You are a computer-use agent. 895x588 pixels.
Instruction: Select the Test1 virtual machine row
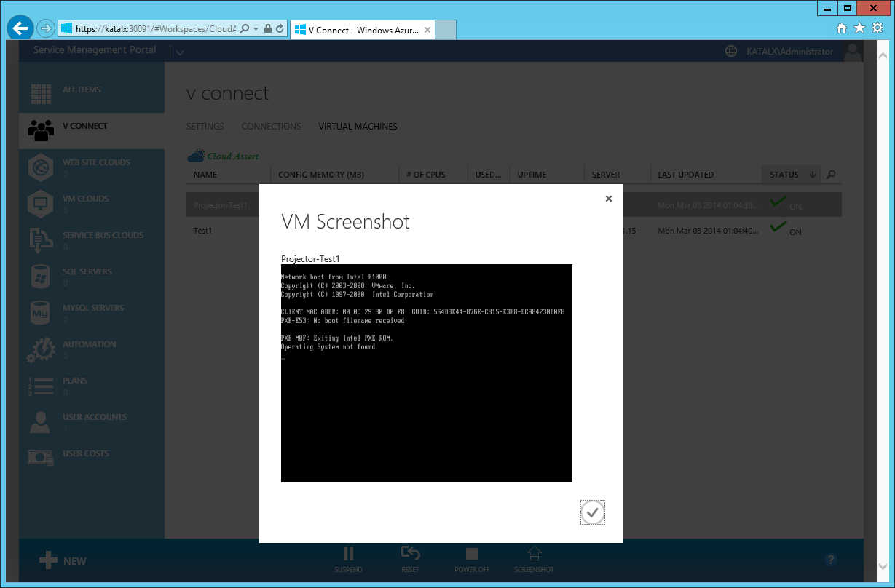514,231
